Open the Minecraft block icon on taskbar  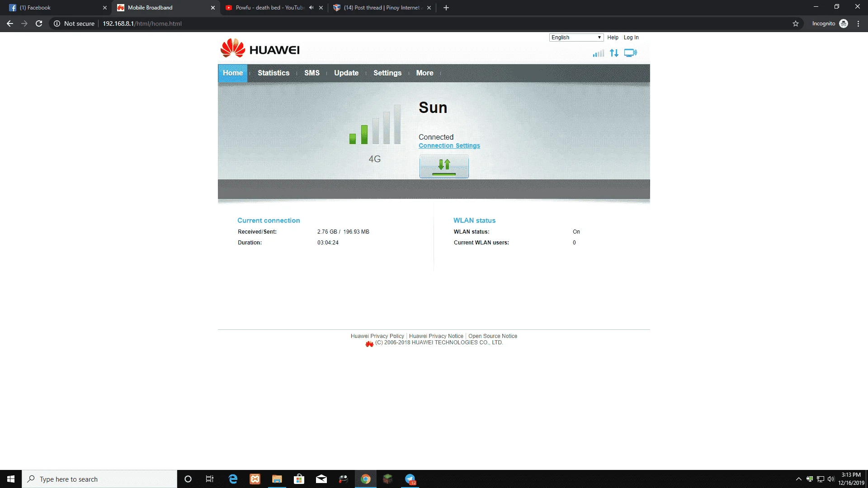(388, 479)
